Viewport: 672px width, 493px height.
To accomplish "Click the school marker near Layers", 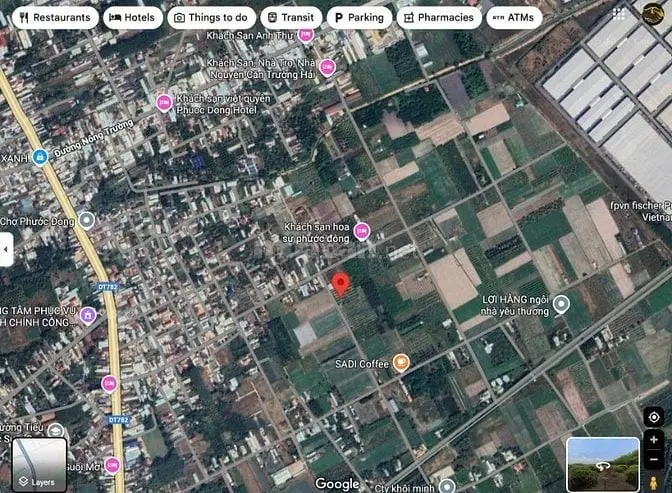I will coord(56,431).
